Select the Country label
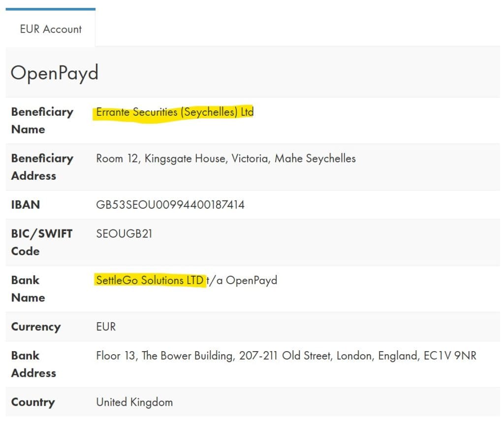Viewport: 504px width, 427px height. pyautogui.click(x=32, y=402)
